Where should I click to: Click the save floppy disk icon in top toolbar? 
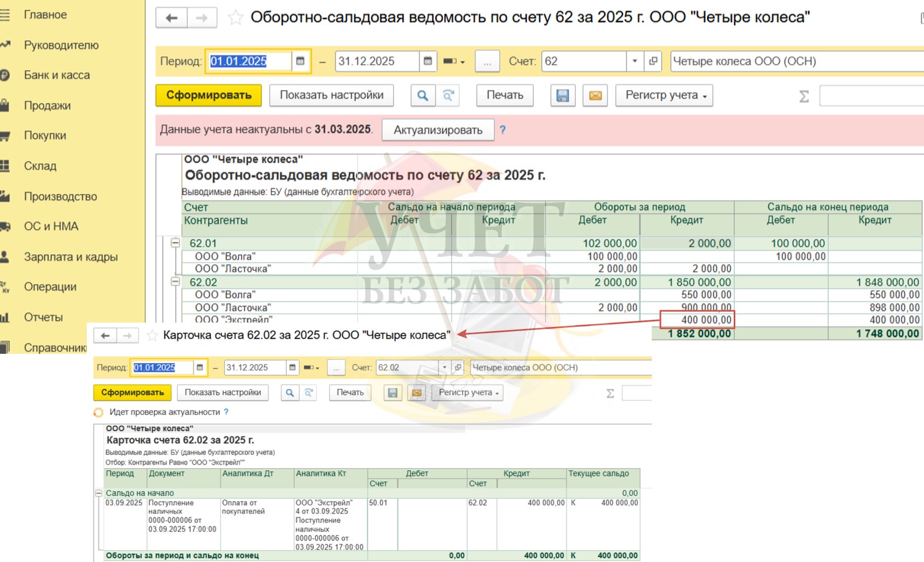point(562,95)
